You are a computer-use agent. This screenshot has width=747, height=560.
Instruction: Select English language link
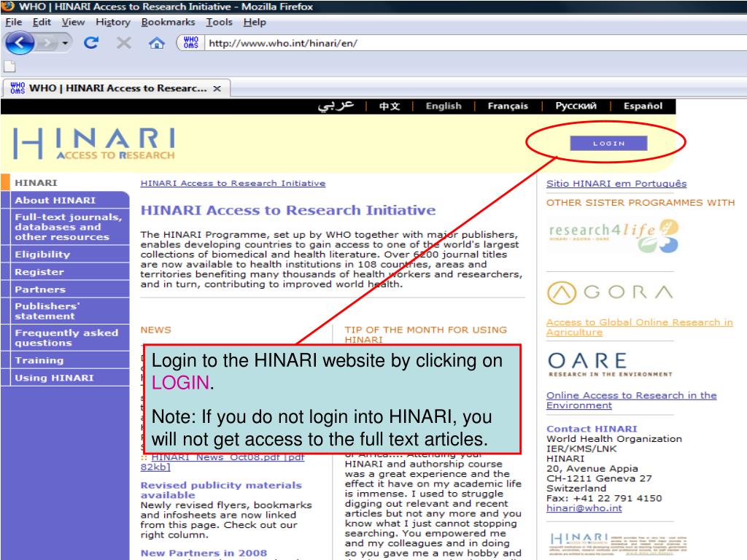[444, 106]
